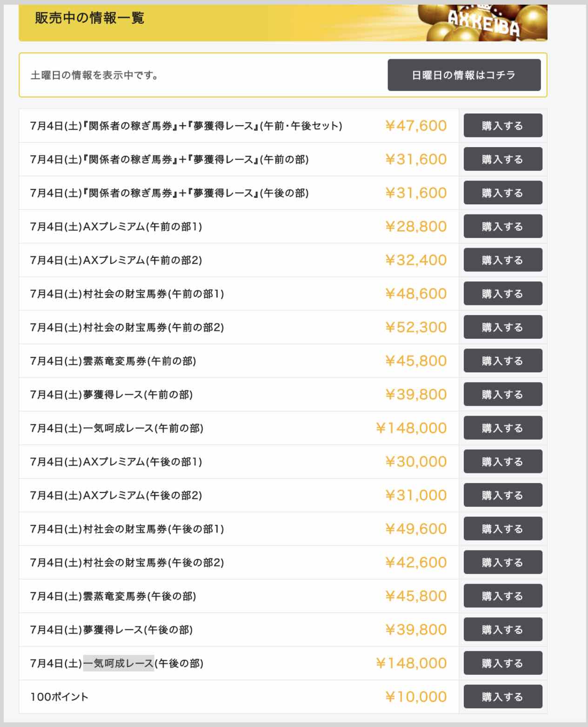
Task: Purchase AXプレミアム 午後の部2 for ¥31,000
Action: coord(502,495)
